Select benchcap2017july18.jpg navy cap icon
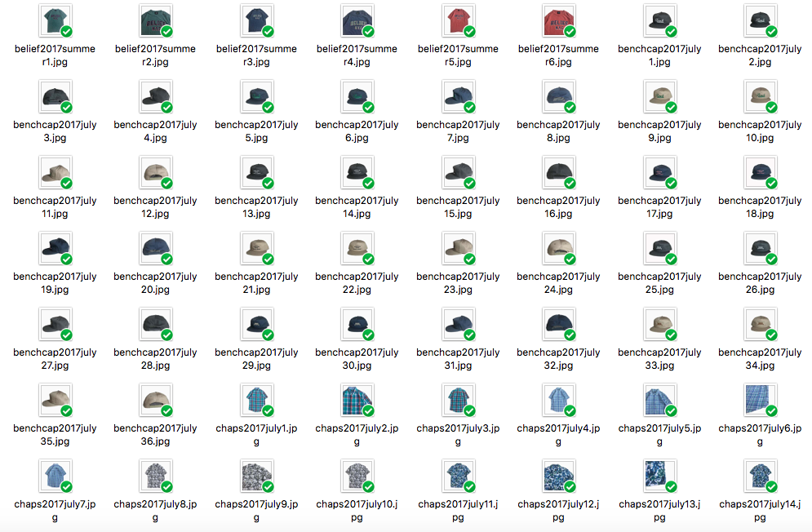 [761, 172]
